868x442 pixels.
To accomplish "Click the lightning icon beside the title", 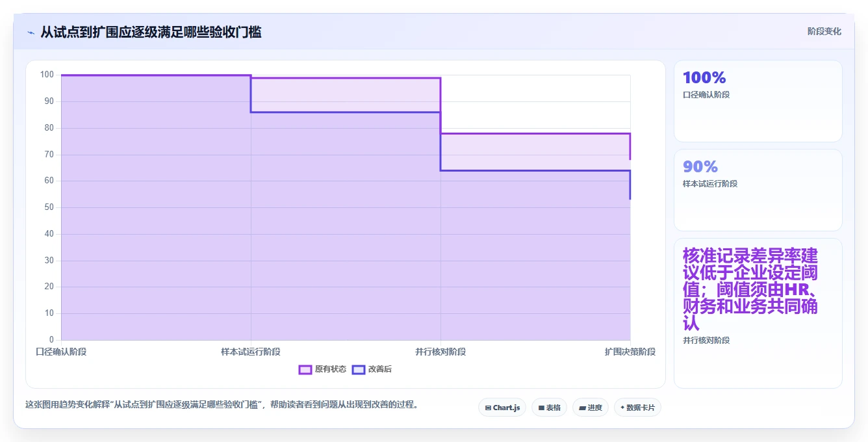I will coord(31,32).
